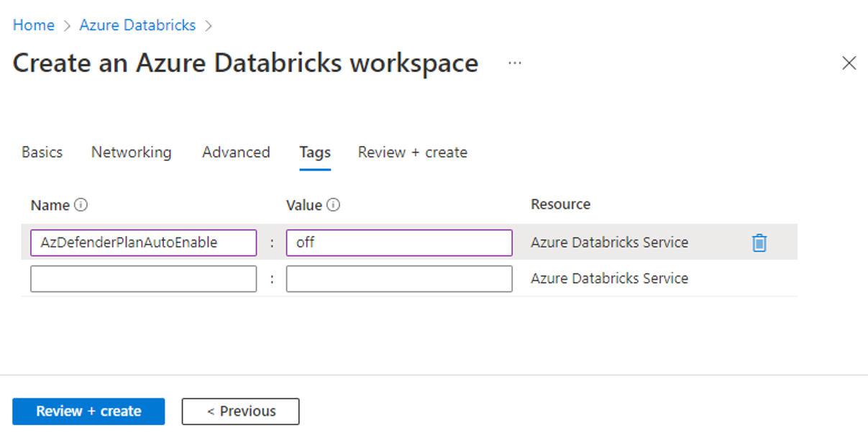Focus the AzDefenderPlanAutoEnable name field
The width and height of the screenshot is (868, 438).
pyautogui.click(x=143, y=243)
